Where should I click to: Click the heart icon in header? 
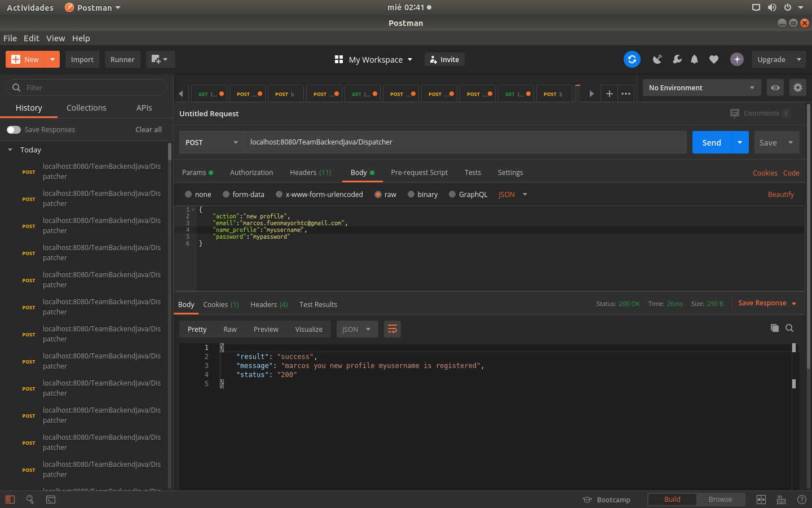point(714,59)
